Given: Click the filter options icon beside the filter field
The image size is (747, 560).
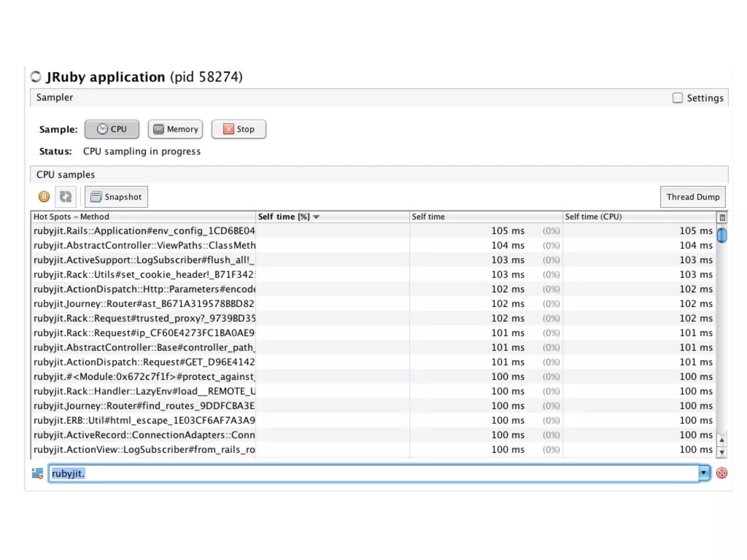Looking at the screenshot, I should click(x=37, y=473).
